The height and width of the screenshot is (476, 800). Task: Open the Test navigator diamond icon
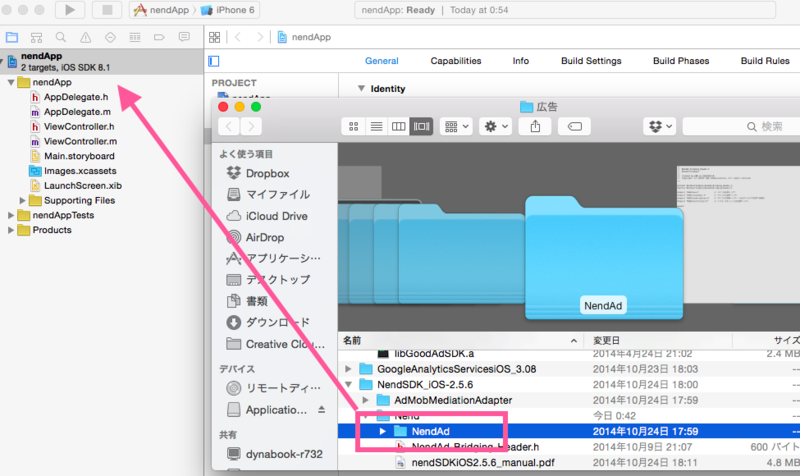point(110,37)
